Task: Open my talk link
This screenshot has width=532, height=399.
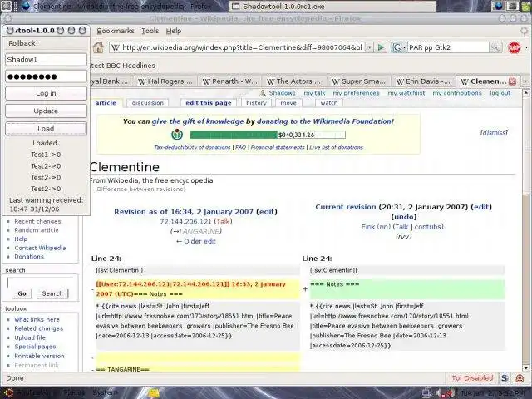Action: click(314, 93)
